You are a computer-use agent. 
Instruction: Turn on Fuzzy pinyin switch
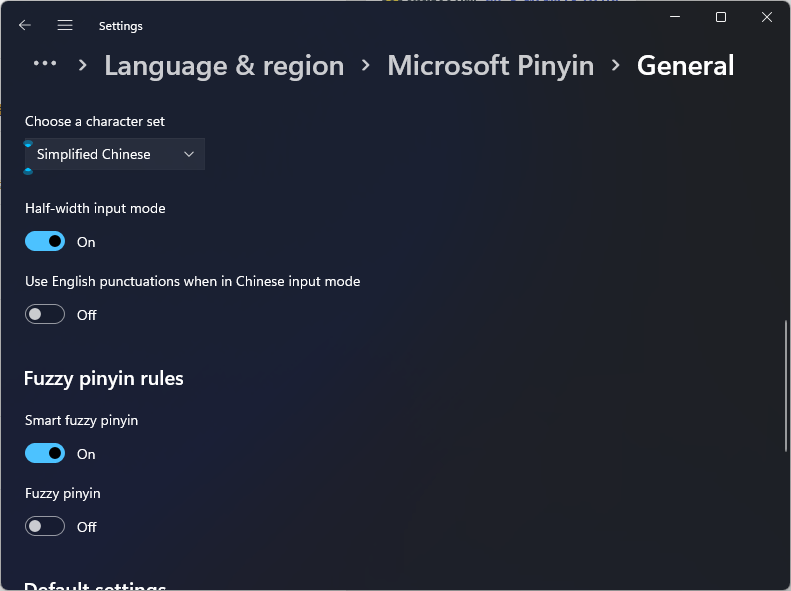45,526
